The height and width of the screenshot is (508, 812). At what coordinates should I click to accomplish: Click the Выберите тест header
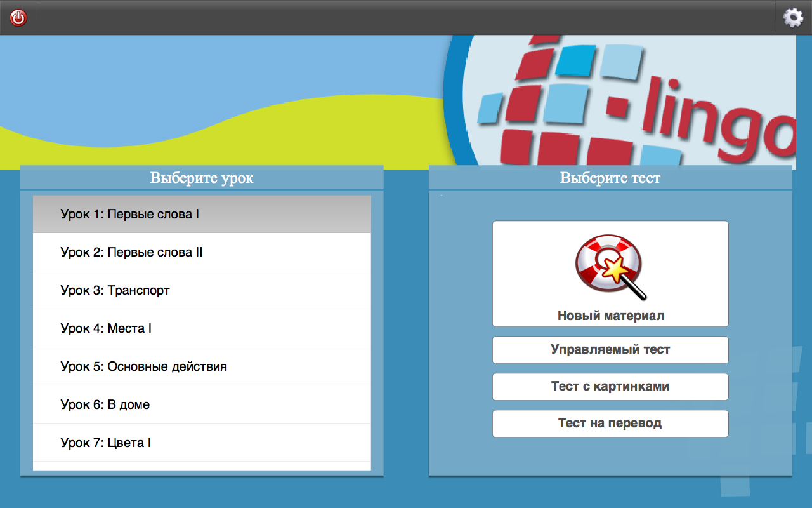tap(610, 178)
